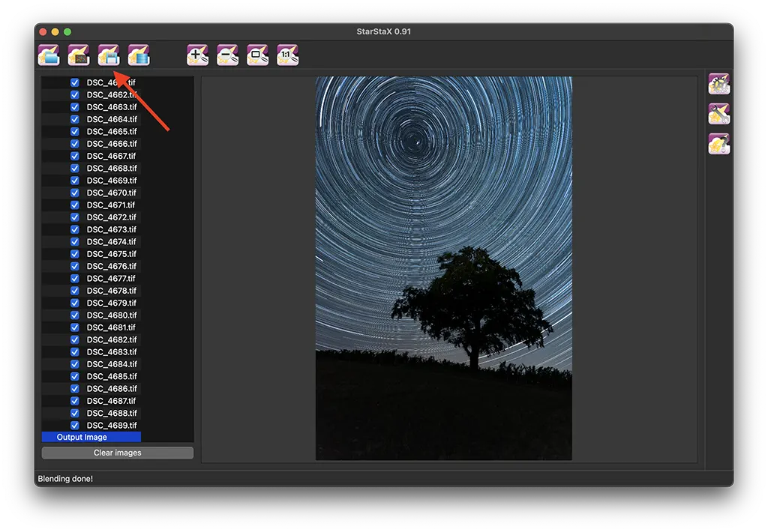Zoom out with the minus icon
The height and width of the screenshot is (532, 768).
(x=228, y=55)
